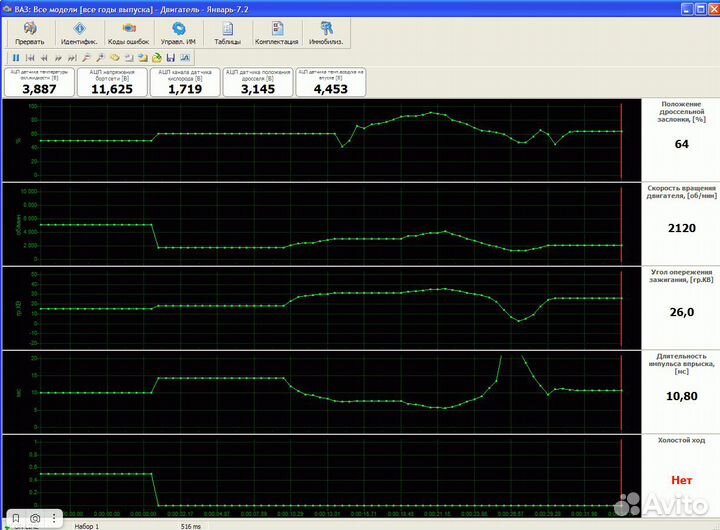Pause the graph recording
The width and height of the screenshot is (720, 530).
16,58
